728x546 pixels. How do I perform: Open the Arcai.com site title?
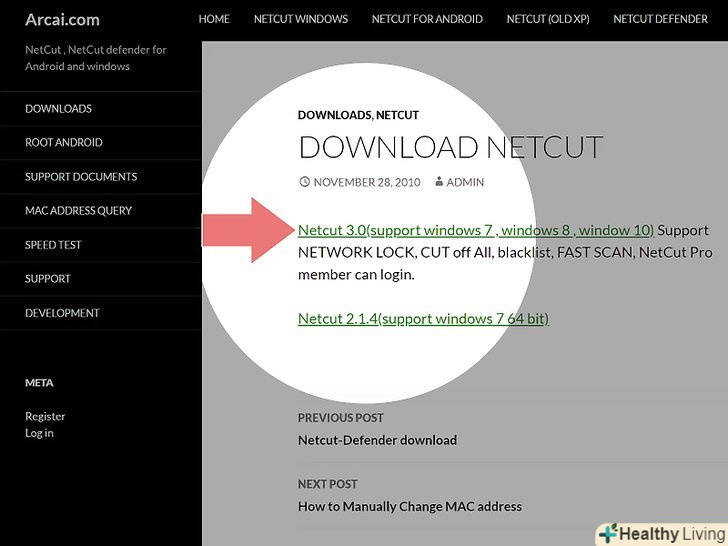(62, 20)
